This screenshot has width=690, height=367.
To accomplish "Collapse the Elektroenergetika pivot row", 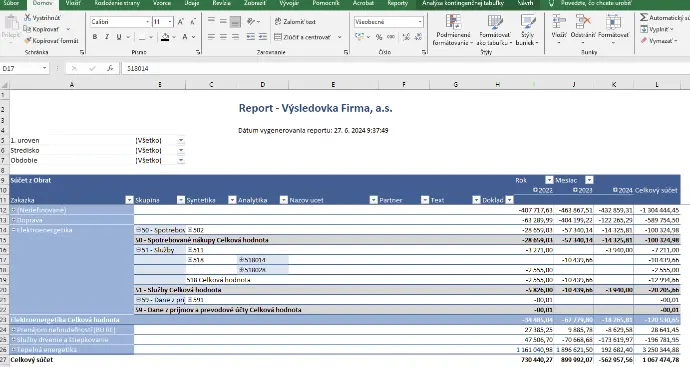I will point(14,230).
